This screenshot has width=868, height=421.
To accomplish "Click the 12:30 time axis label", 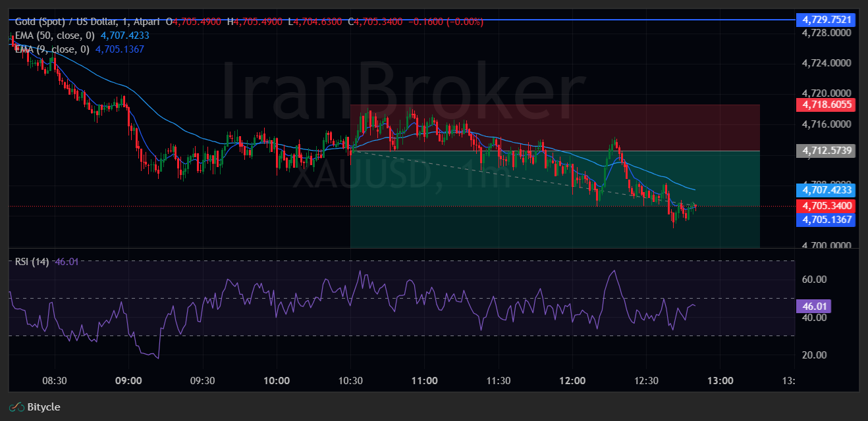I will pos(646,381).
